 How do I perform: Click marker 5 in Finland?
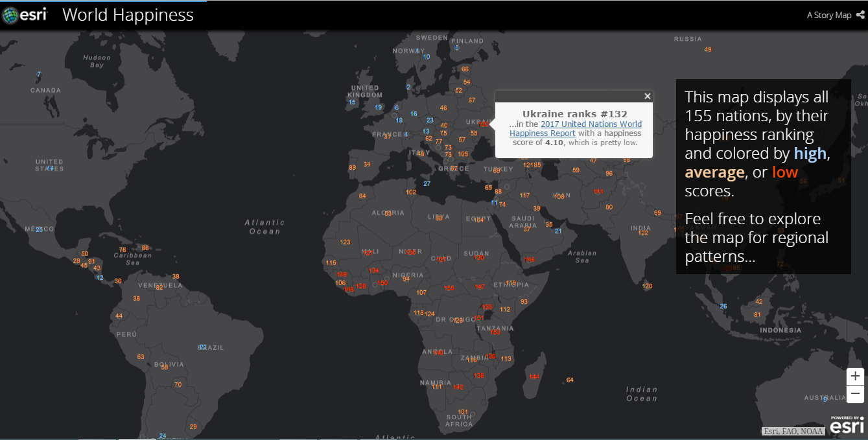pos(457,48)
